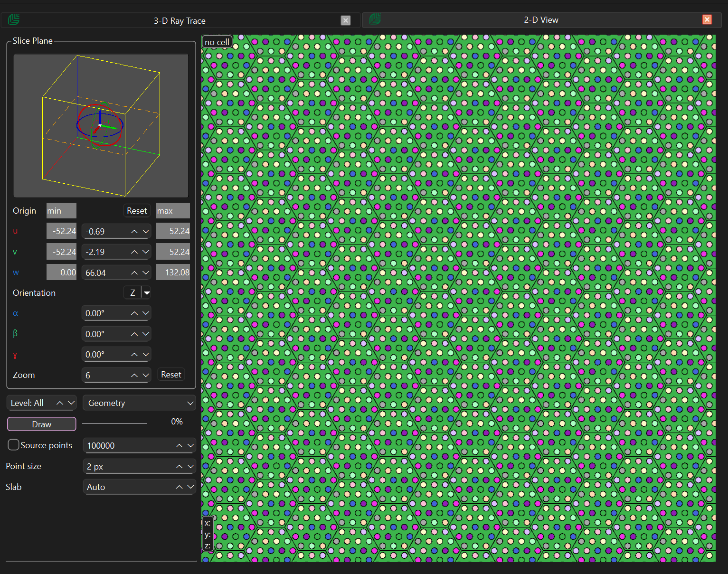Open the Orientation Z dropdown arrow
728x574 pixels.
147,293
